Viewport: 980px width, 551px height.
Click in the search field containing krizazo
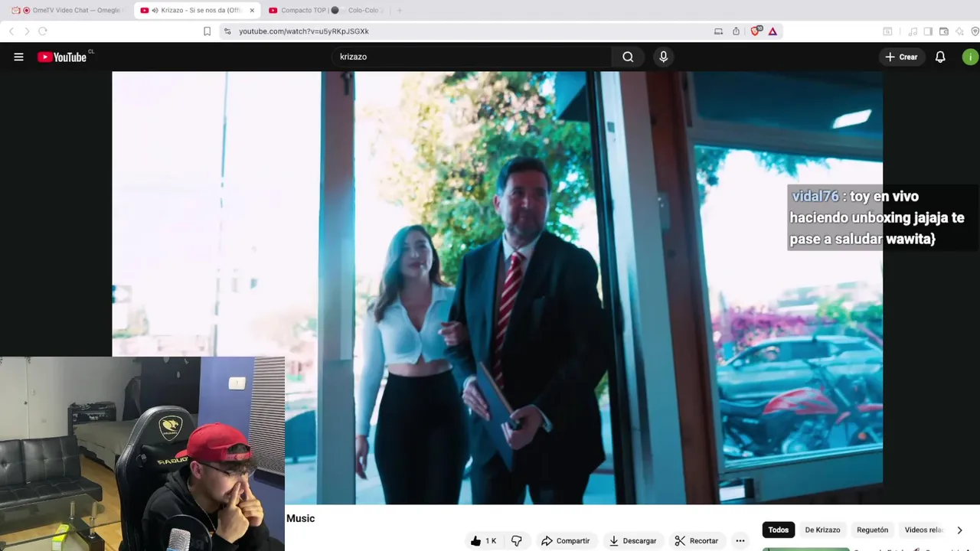click(x=471, y=57)
